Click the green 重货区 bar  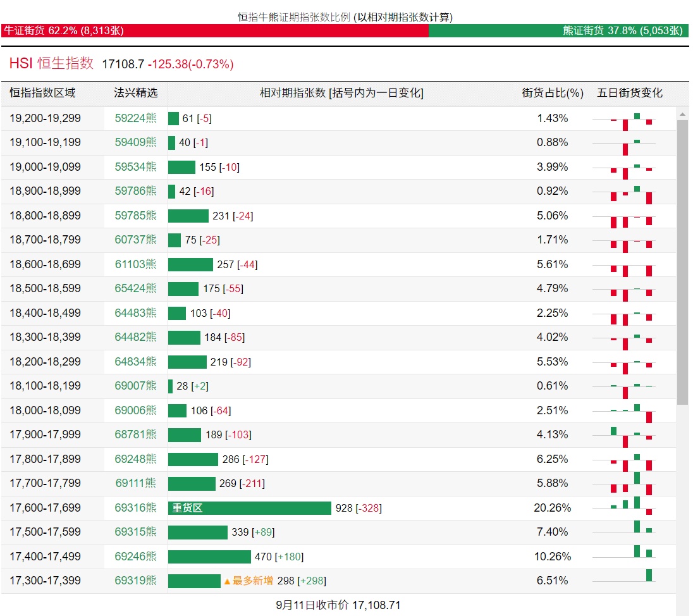(x=249, y=508)
